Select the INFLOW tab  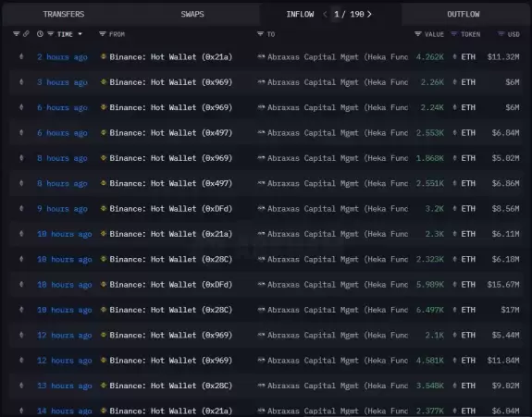(300, 14)
